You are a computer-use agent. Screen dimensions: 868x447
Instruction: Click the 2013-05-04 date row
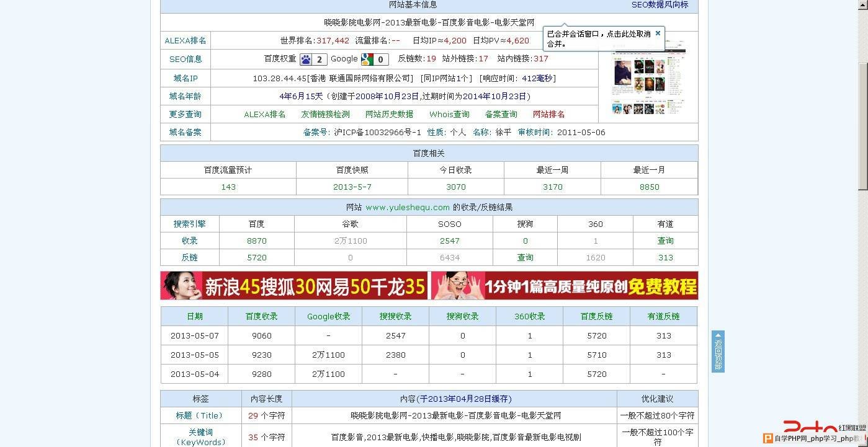[195, 374]
